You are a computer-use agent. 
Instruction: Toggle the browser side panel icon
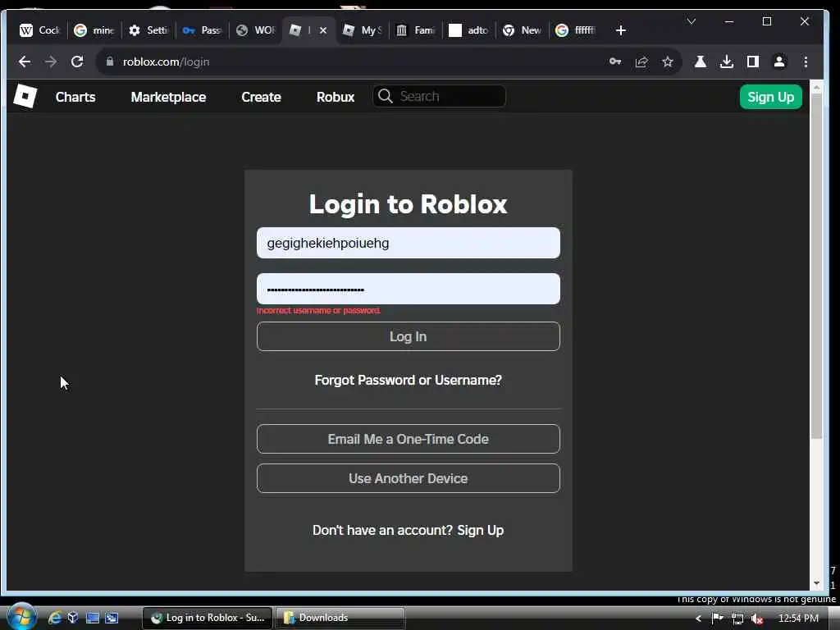tap(753, 62)
